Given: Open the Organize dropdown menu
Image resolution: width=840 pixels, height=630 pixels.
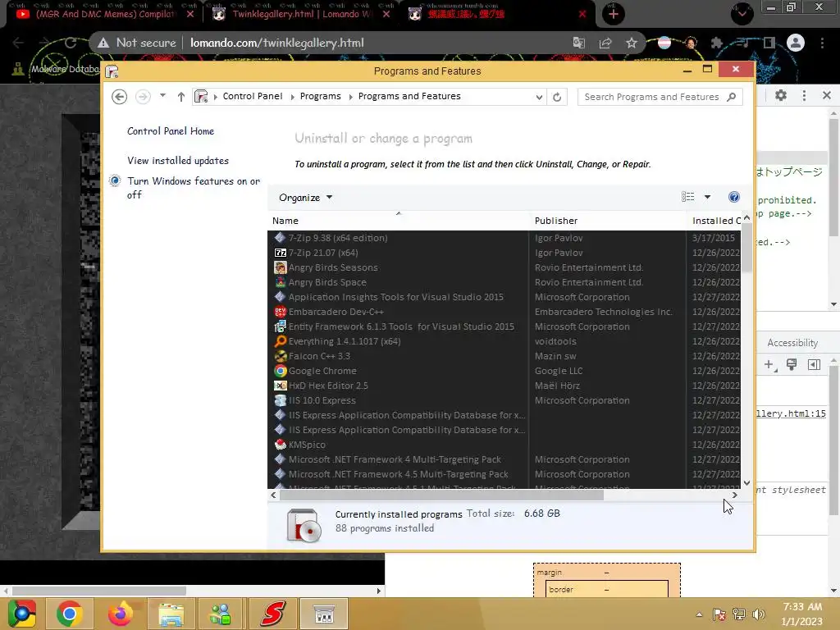Looking at the screenshot, I should point(305,198).
